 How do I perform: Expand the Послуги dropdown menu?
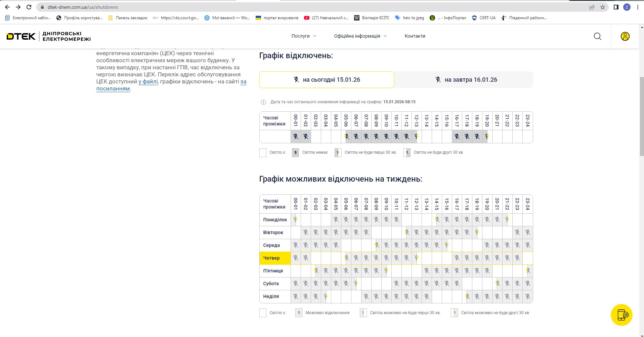tap(304, 36)
